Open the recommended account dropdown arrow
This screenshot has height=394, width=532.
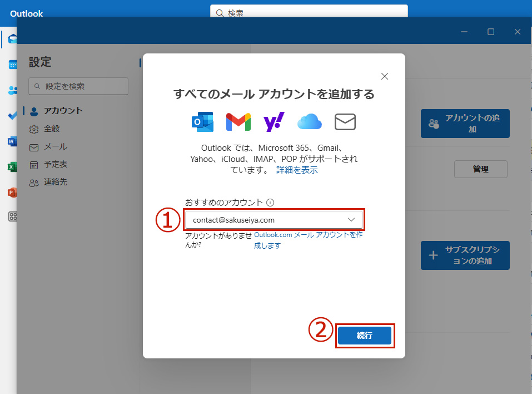[x=351, y=220]
